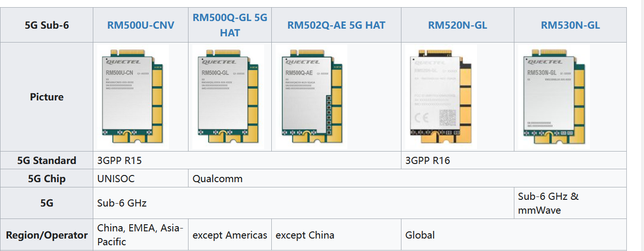Click the 'China, EMEA, Asia-Pacific' cell

pyautogui.click(x=141, y=235)
